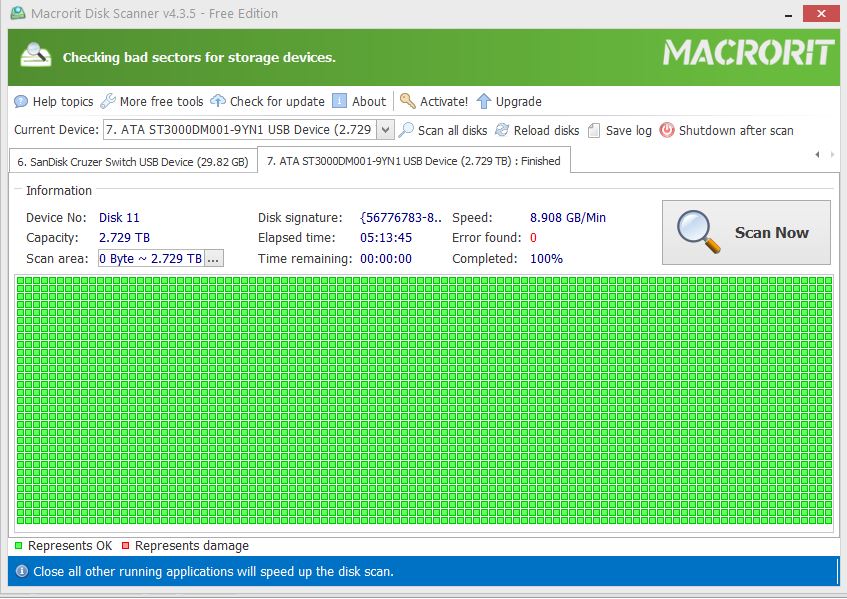The image size is (847, 599).
Task: Click Device No value Disk 11
Action: 119,218
